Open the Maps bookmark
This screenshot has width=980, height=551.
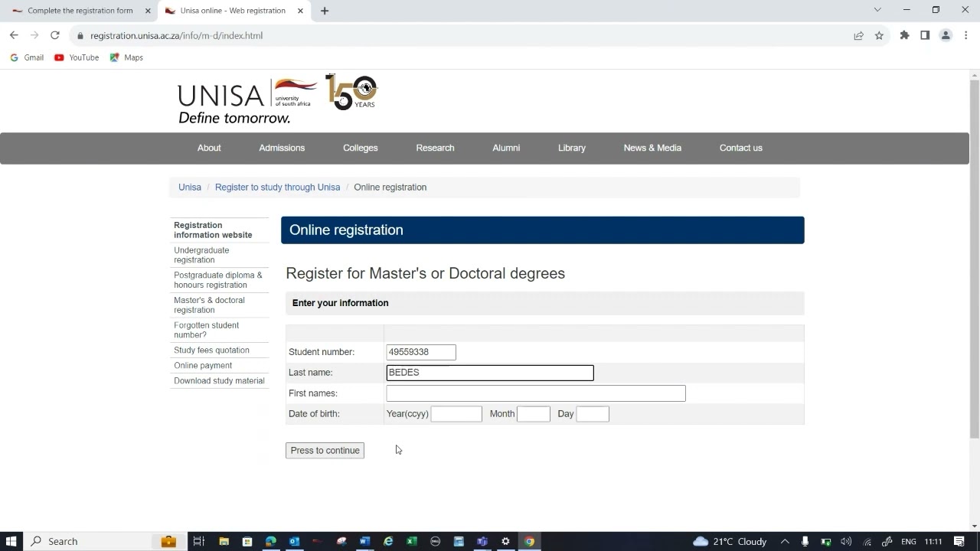pos(126,57)
